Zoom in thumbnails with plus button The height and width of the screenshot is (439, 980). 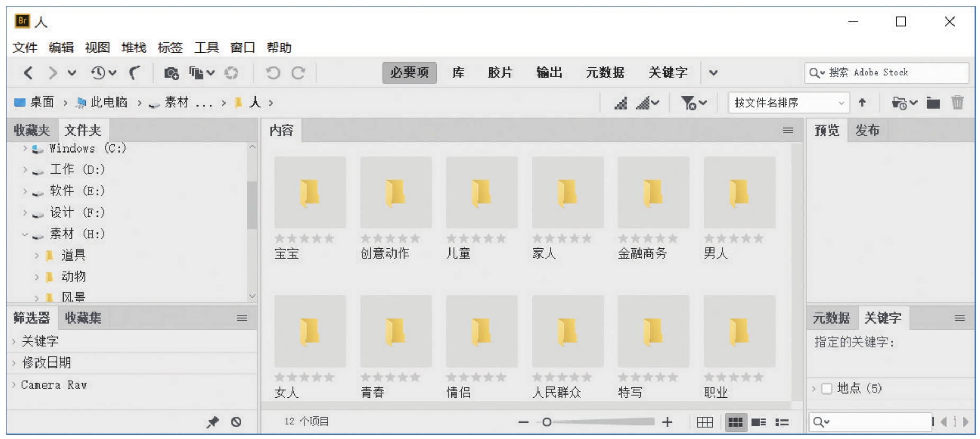point(667,422)
